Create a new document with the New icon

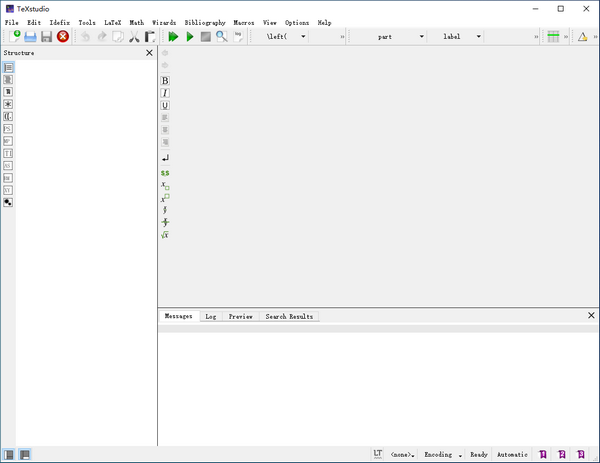[x=13, y=37]
